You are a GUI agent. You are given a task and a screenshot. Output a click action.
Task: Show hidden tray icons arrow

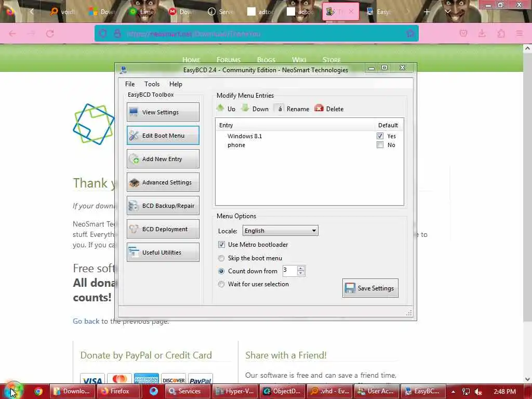point(453,392)
